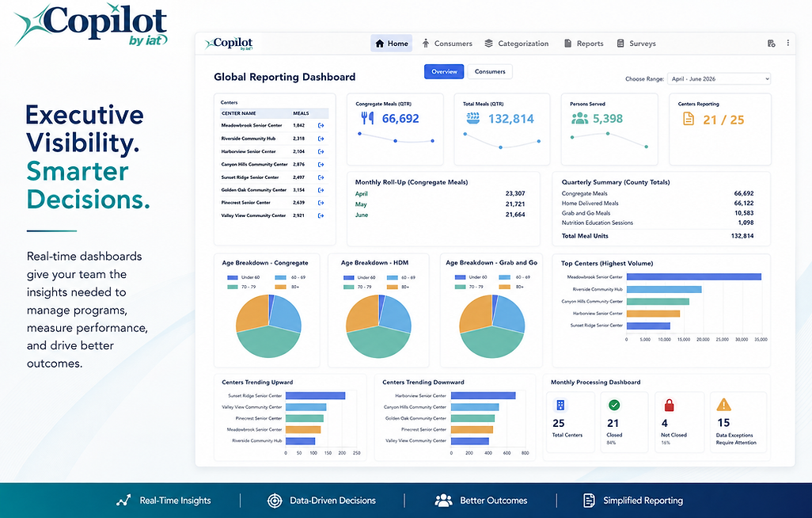Click the Persons Served people icon
Screen dimensions: 812x518
[579, 119]
